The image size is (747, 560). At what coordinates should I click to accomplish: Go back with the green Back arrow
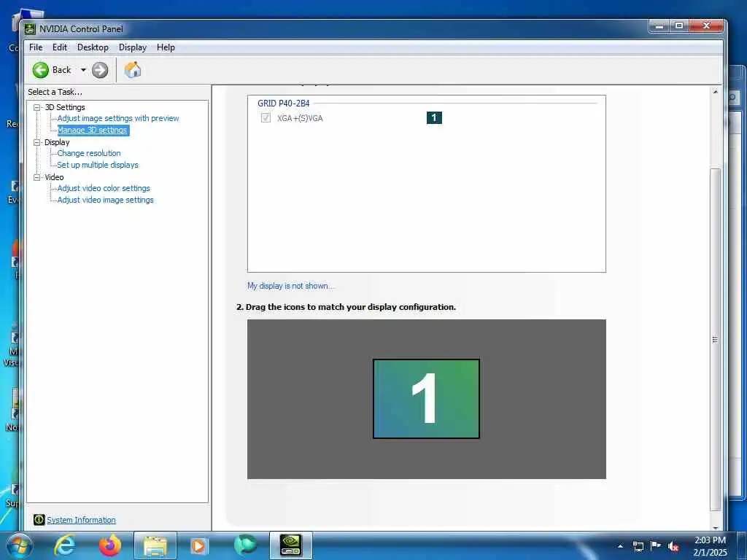coord(41,70)
